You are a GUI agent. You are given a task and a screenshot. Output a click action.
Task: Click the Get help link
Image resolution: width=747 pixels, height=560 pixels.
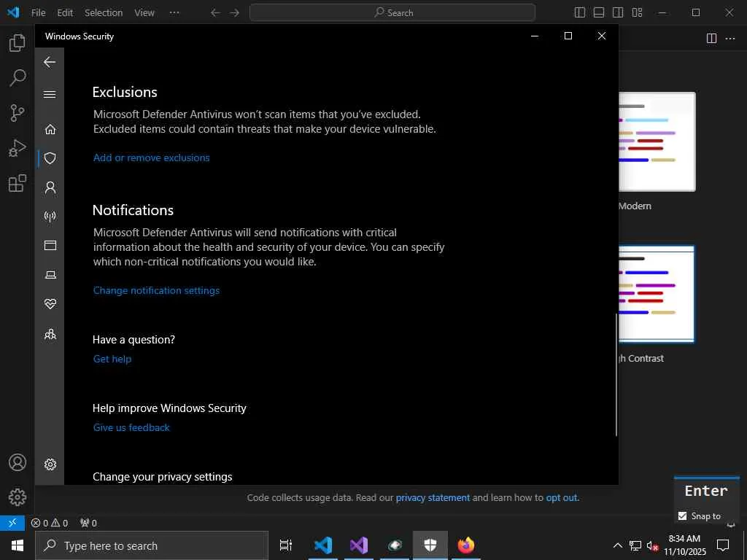(112, 359)
